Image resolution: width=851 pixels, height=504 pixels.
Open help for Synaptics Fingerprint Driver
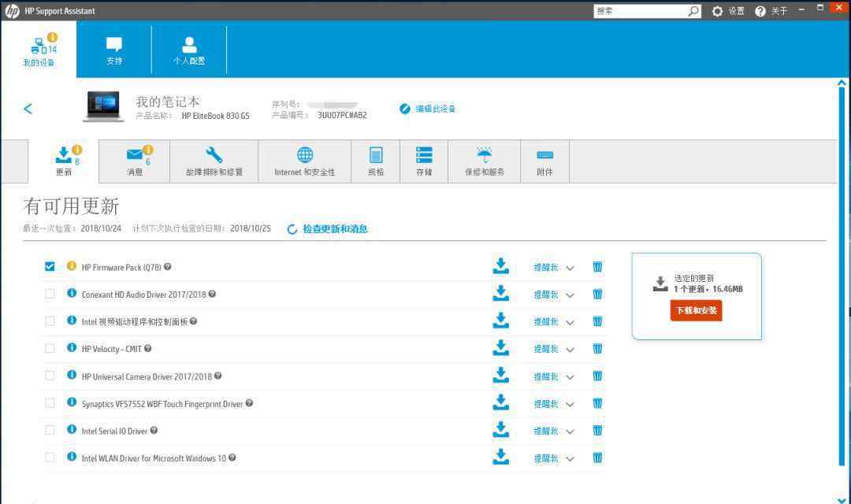(x=249, y=402)
